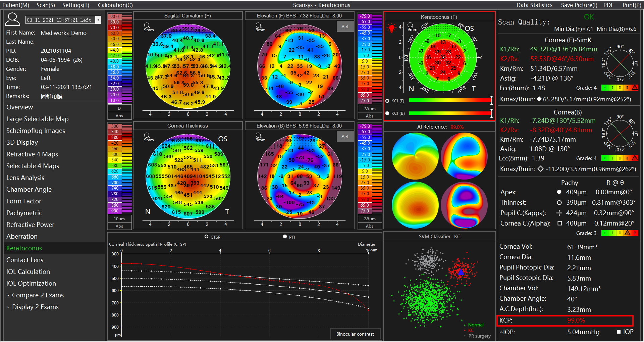This screenshot has height=342, width=644.
Task: Click the Cornea (F) Grade 4 warning triangle
Action: [x=635, y=88]
